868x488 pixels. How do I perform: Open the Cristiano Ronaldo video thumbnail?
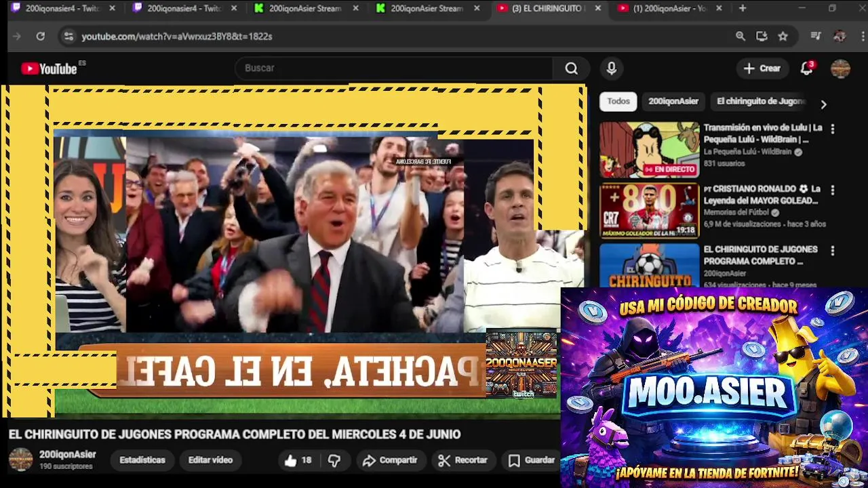click(649, 211)
